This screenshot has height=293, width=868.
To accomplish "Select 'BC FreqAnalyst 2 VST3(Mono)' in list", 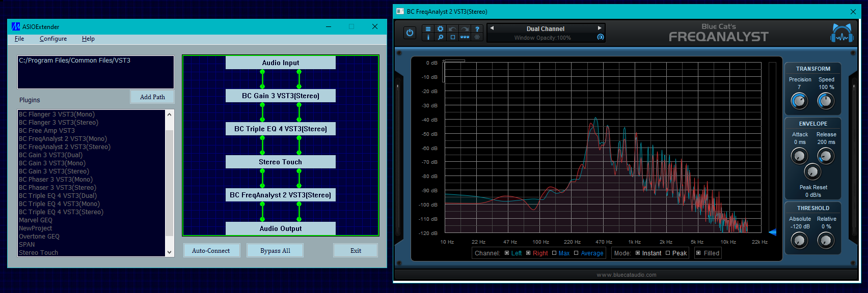I will pos(63,139).
